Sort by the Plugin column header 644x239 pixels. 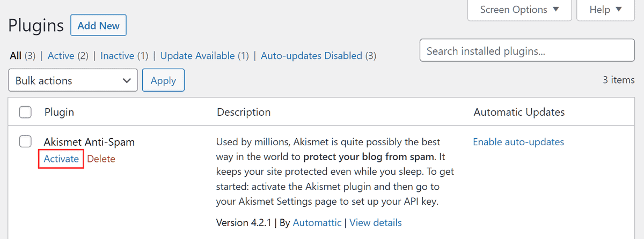[x=59, y=112]
